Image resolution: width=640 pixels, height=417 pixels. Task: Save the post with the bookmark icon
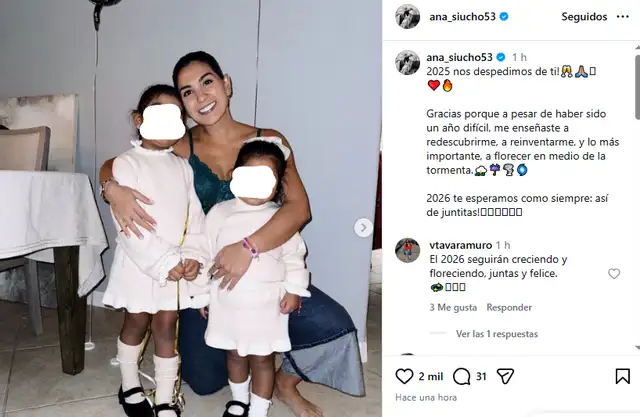[x=622, y=376]
